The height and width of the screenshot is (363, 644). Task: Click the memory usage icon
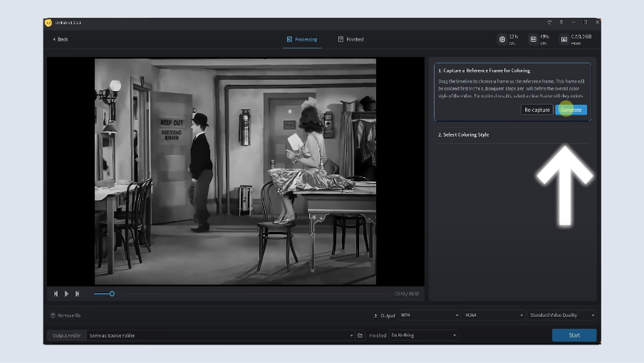pyautogui.click(x=564, y=39)
